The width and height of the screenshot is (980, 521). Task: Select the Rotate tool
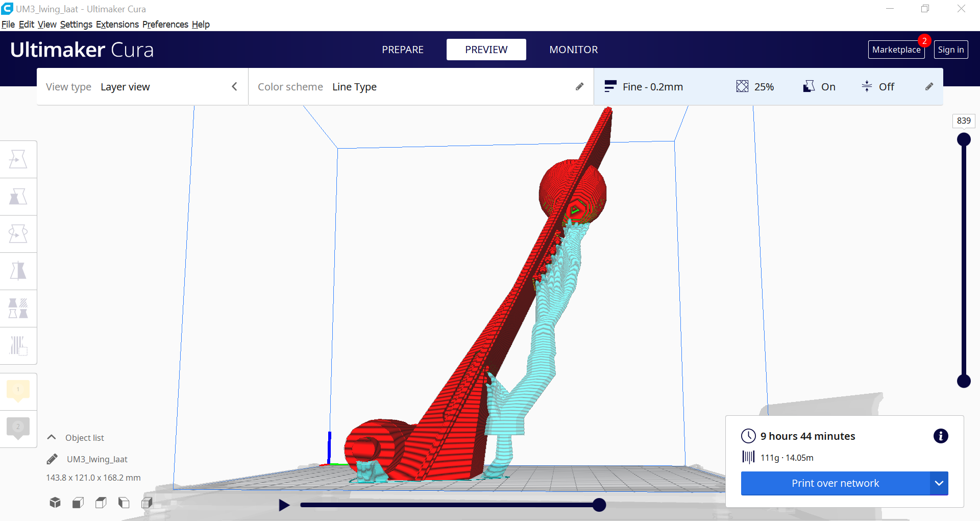pyautogui.click(x=18, y=233)
